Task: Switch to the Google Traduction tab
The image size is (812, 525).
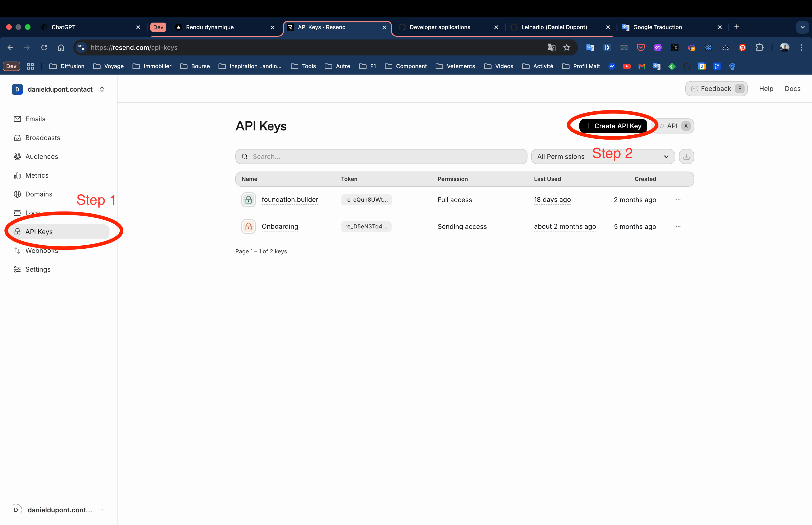Action: click(x=657, y=27)
